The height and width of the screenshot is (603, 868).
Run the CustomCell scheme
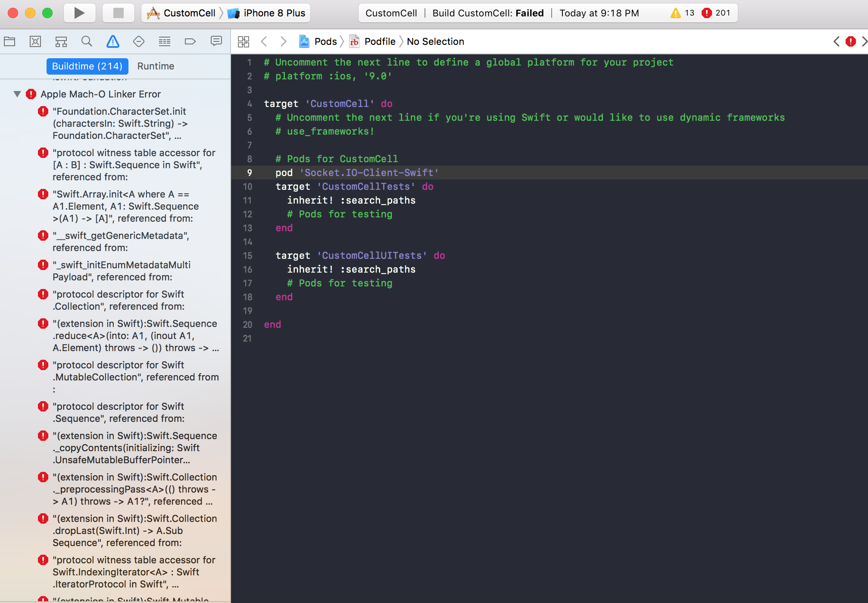click(x=79, y=13)
